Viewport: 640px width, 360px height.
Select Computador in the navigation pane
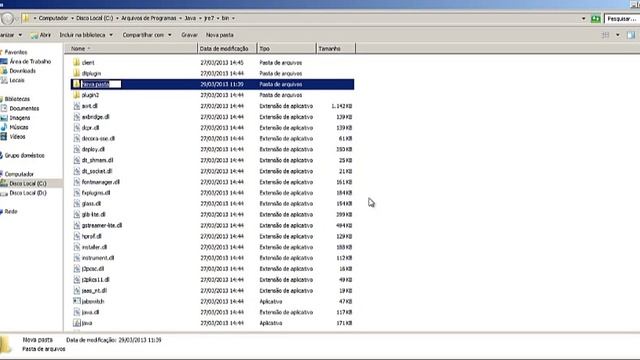pos(19,174)
